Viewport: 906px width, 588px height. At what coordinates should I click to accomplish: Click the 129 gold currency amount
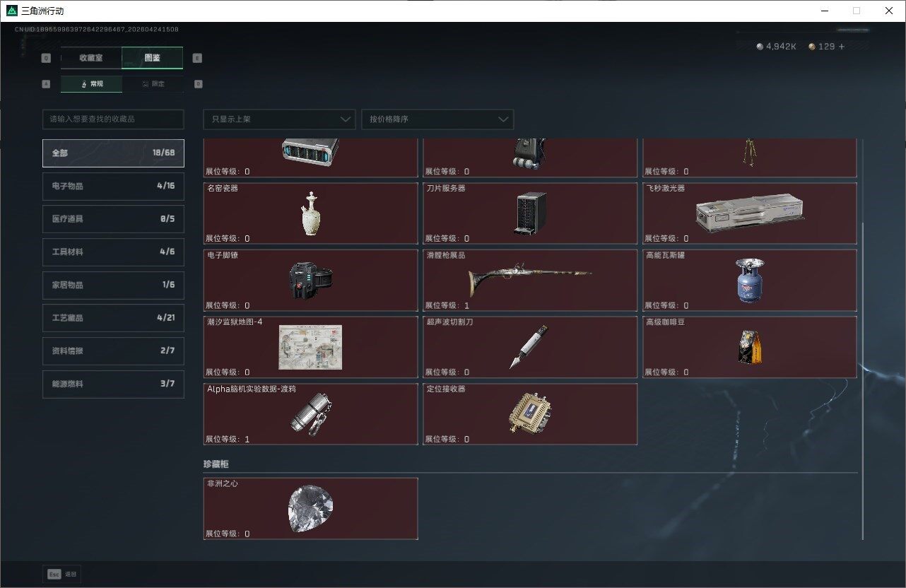826,47
